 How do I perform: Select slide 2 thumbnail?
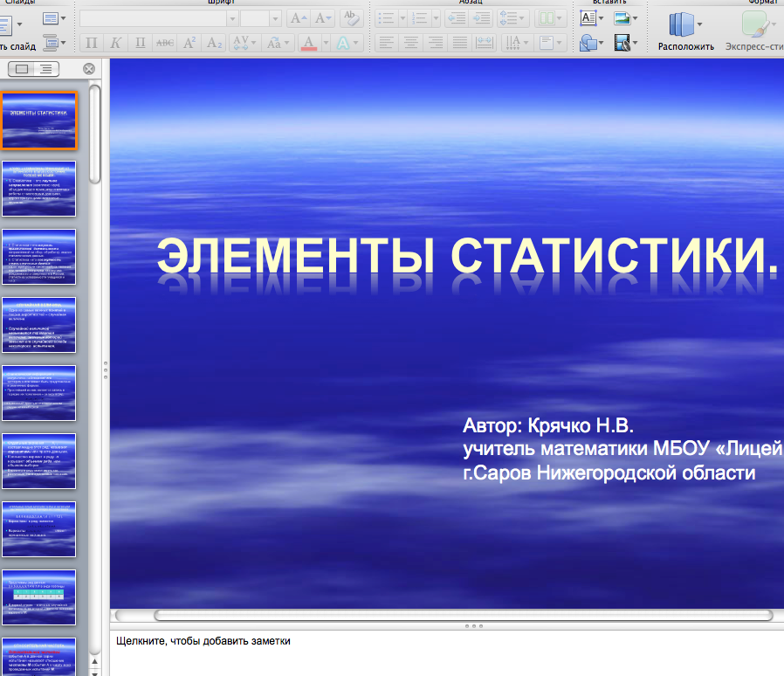[39, 189]
